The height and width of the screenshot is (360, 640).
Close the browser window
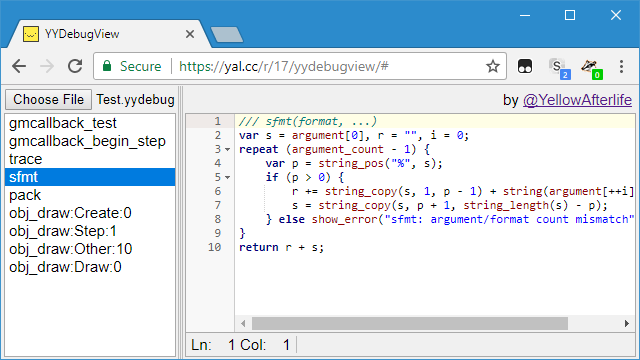click(x=616, y=16)
